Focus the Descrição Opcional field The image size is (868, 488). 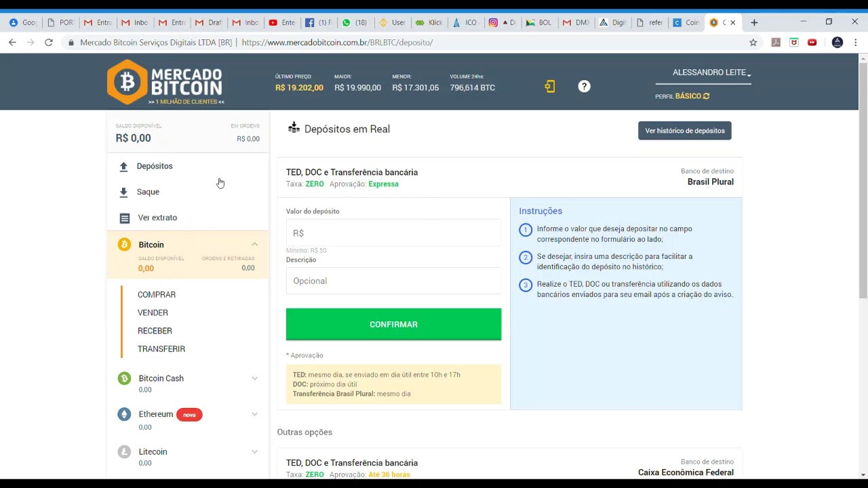(393, 281)
